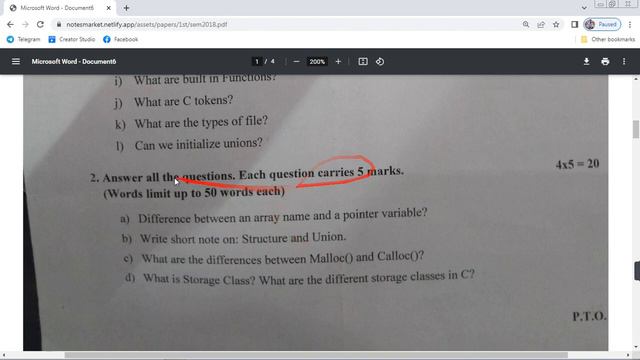Image resolution: width=640 pixels, height=360 pixels.
Task: Click the horizontal scrollbar thumb
Action: point(316,355)
